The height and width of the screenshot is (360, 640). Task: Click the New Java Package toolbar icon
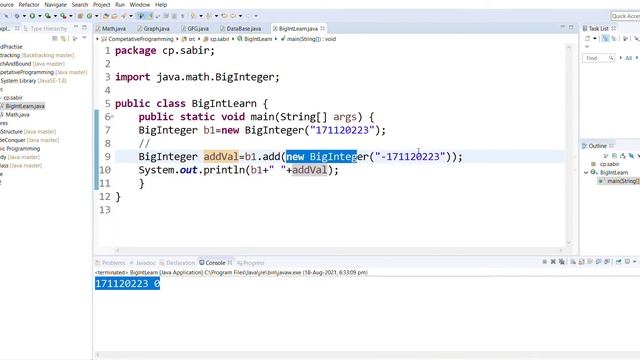[80, 16]
